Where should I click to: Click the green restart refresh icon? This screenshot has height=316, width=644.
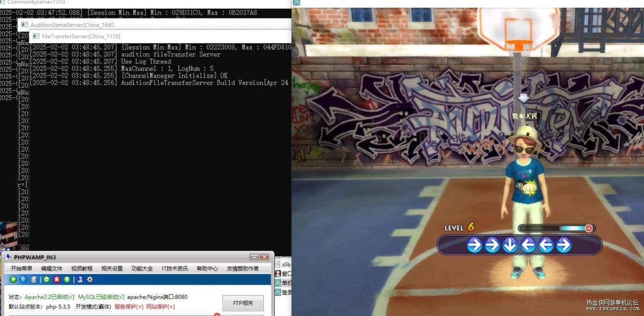pos(46,279)
